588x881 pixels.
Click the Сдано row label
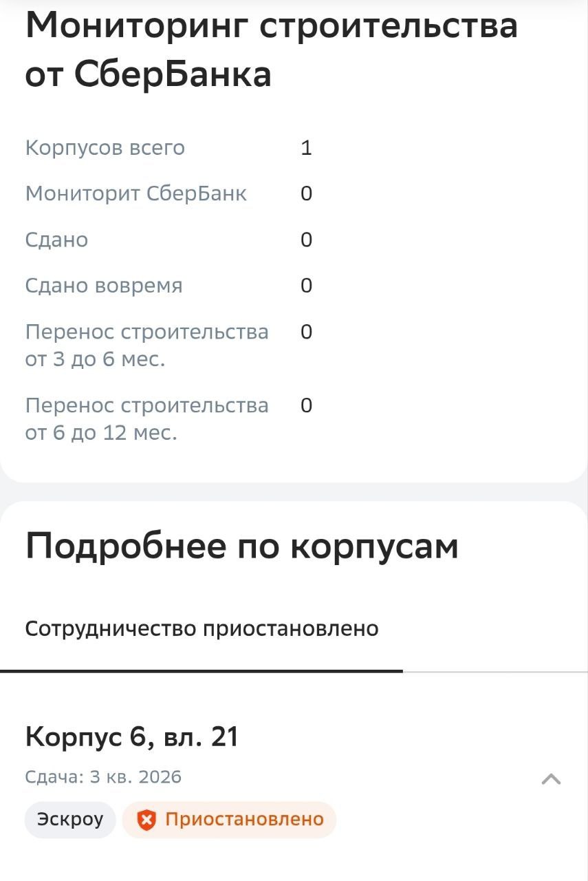56,240
